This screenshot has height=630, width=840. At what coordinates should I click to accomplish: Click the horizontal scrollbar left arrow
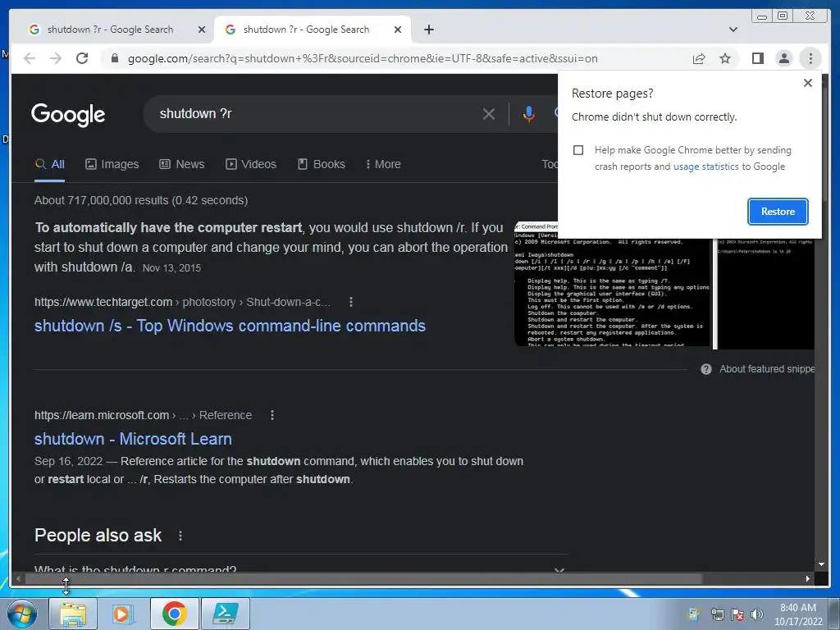pyautogui.click(x=18, y=578)
